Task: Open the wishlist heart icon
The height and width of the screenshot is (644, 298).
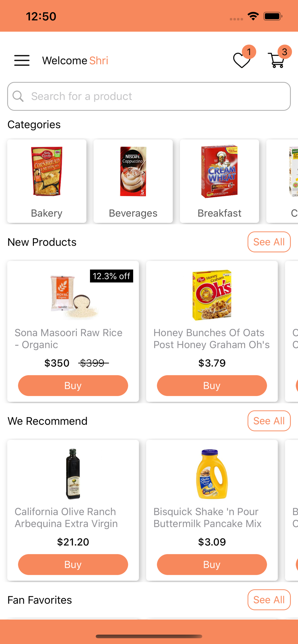Action: 242,61
